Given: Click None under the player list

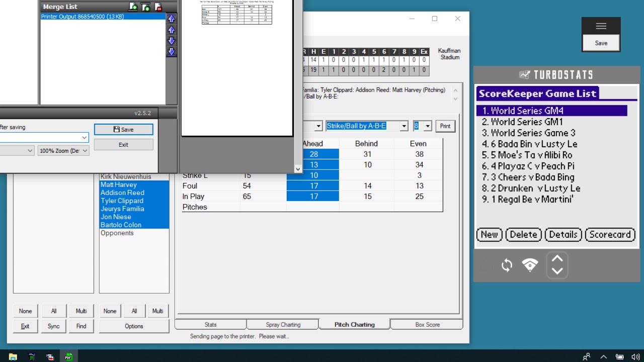Looking at the screenshot, I should tap(110, 311).
